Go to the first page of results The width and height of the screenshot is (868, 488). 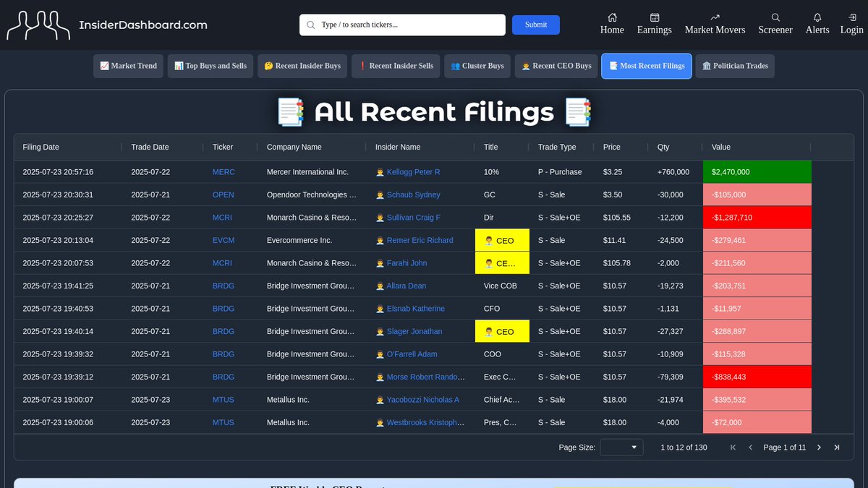[x=733, y=448]
